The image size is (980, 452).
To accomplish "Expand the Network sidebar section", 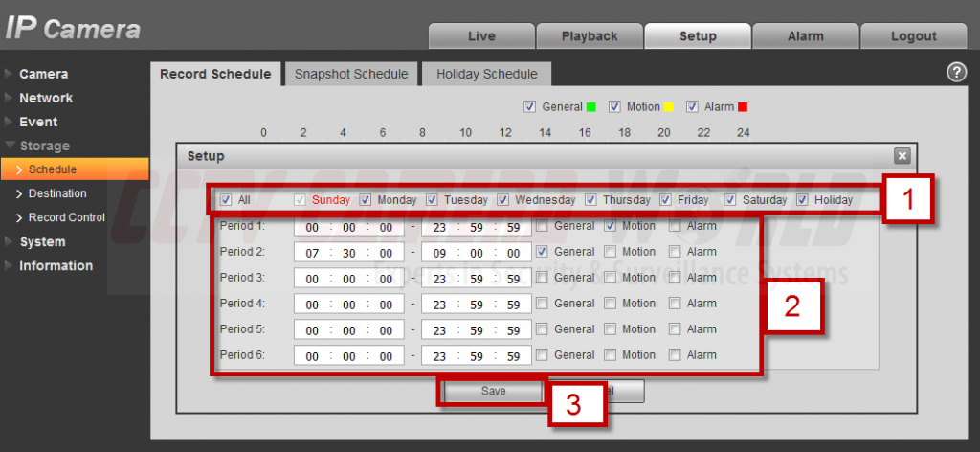I will (x=46, y=98).
